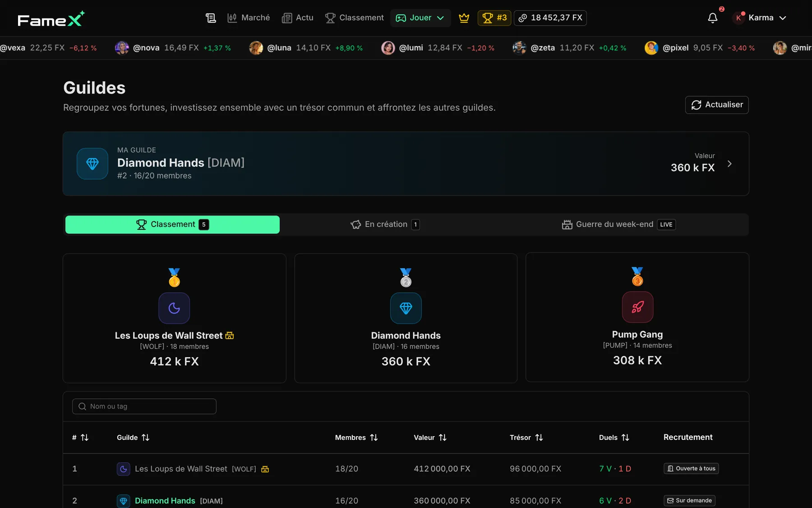Click the Actualiser button
The width and height of the screenshot is (812, 508).
pyautogui.click(x=717, y=105)
